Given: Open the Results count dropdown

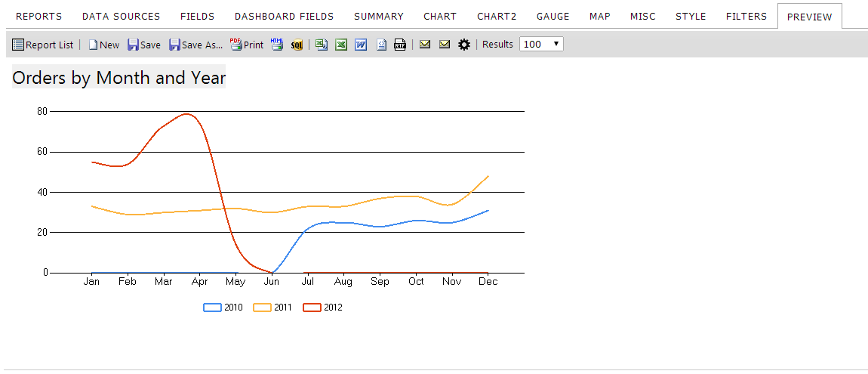Looking at the screenshot, I should pyautogui.click(x=541, y=45).
